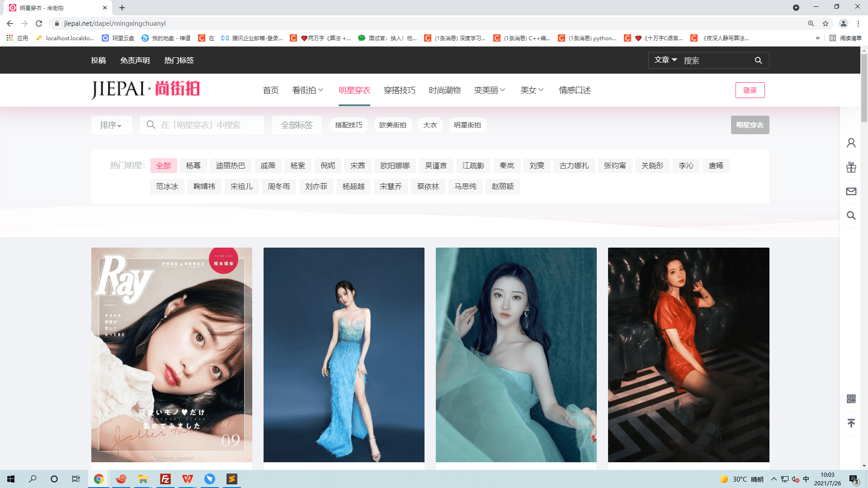Viewport: 868px width, 488px height.
Task: Open the Ray magazine cover thumbnail
Action: pos(172,355)
